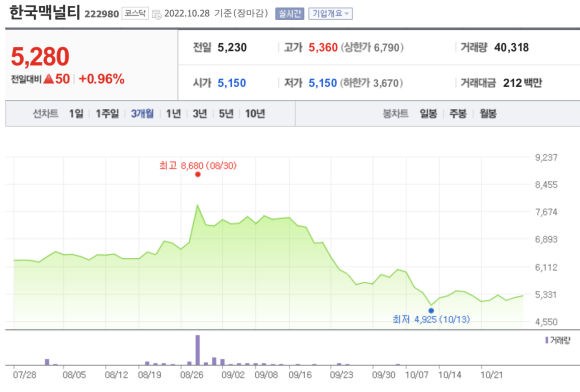Click the 거래대금 value 212 백만
This screenshot has width=580, height=392.
tap(522, 83)
